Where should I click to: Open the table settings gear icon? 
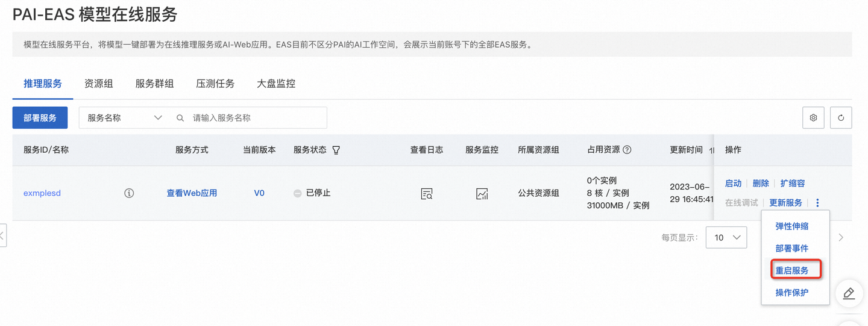click(813, 118)
